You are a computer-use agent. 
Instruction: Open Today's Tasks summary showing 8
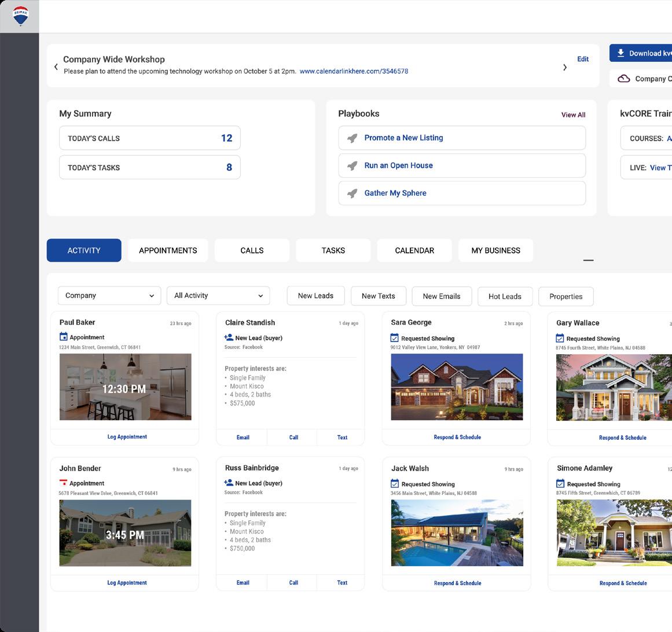pos(150,167)
